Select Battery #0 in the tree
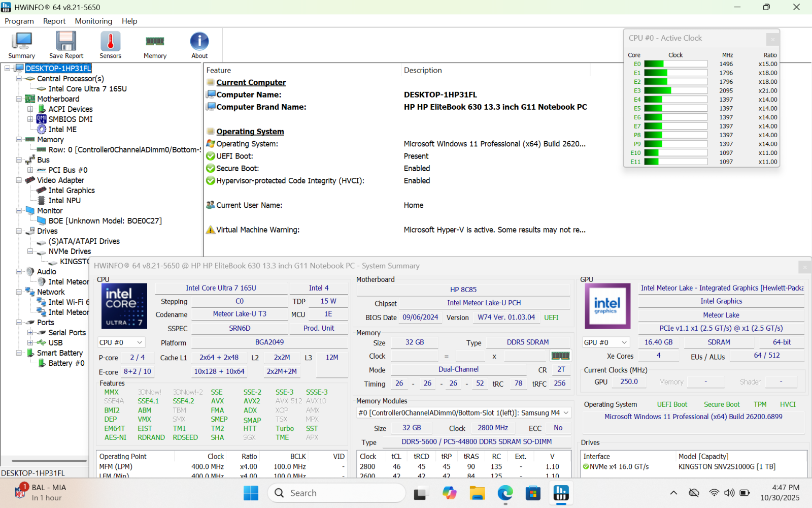 pyautogui.click(x=66, y=363)
